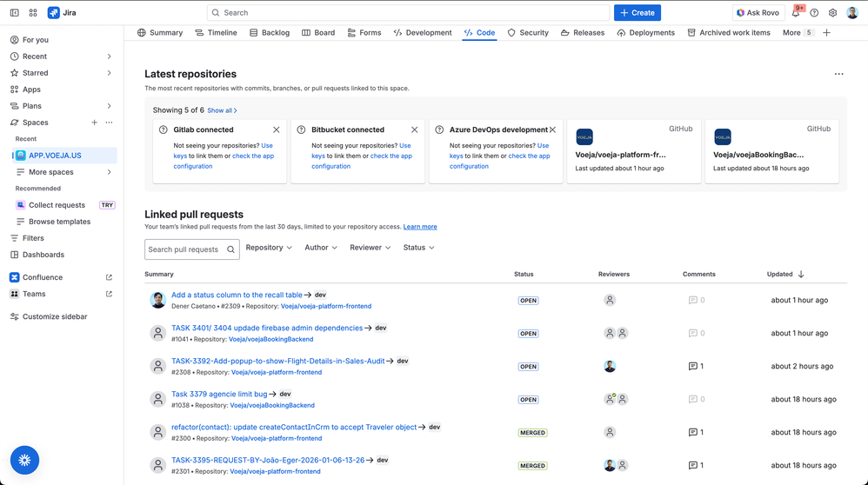Open Voeja/voejaBookingBac... repository card

(x=771, y=151)
